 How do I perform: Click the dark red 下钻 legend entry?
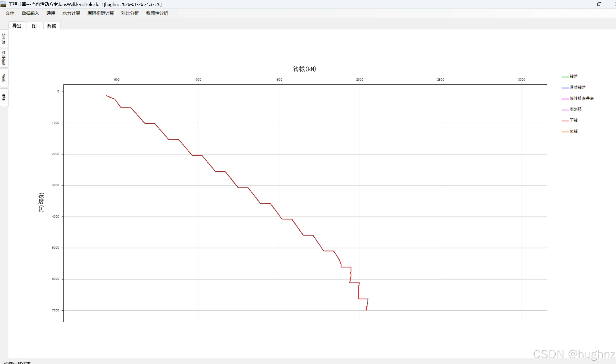[x=573, y=120]
